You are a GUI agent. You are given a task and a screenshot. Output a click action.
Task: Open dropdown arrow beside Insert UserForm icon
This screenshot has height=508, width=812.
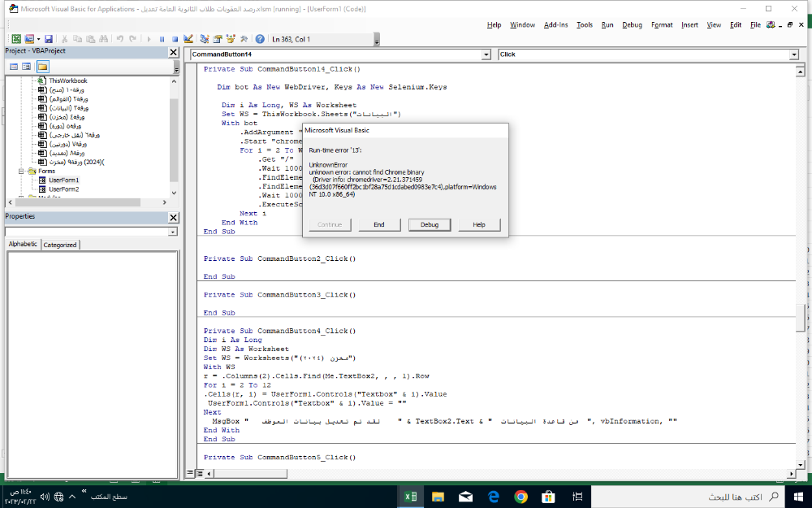click(38, 39)
